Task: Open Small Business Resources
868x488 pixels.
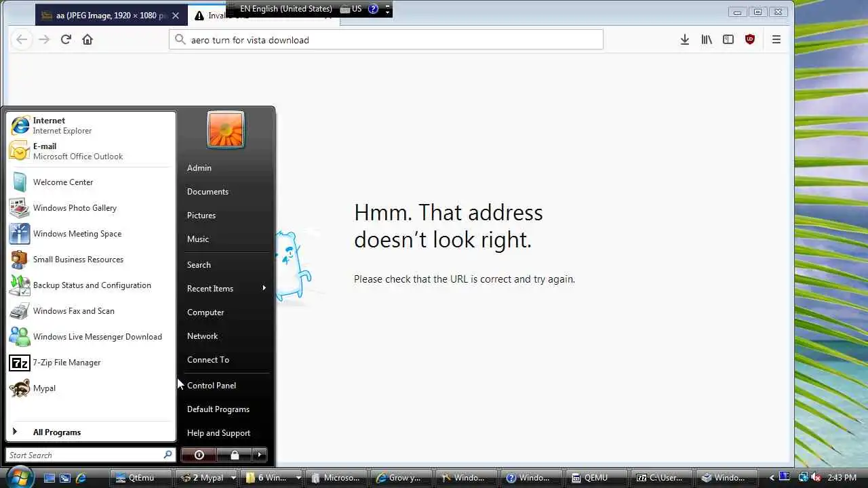Action: pos(91,260)
